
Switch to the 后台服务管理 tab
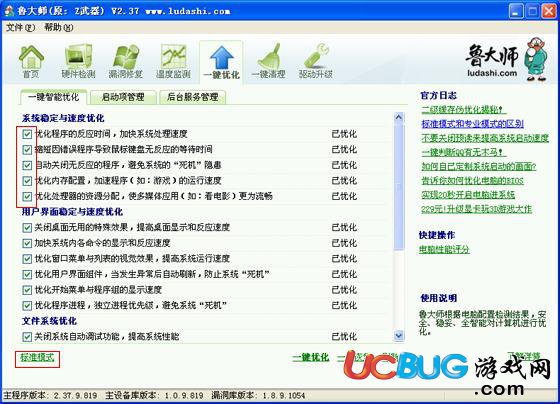(x=193, y=97)
